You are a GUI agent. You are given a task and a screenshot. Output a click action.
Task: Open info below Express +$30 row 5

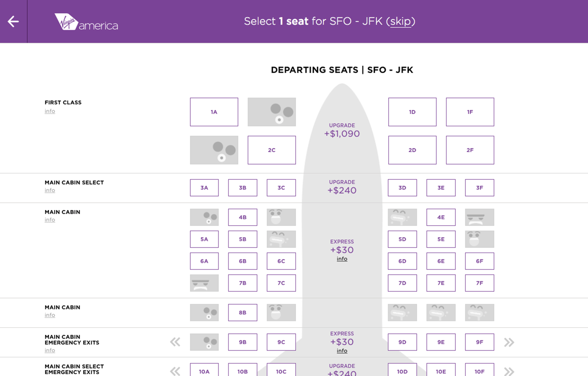coord(342,259)
